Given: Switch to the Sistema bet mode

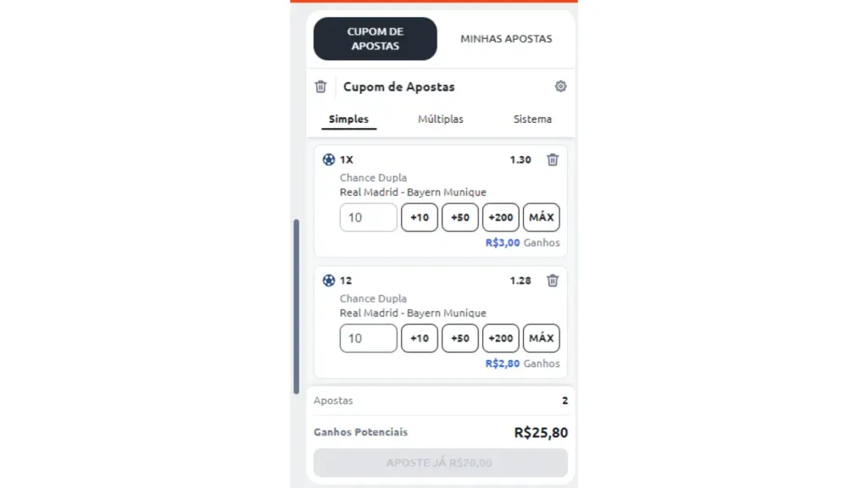Looking at the screenshot, I should click(532, 119).
